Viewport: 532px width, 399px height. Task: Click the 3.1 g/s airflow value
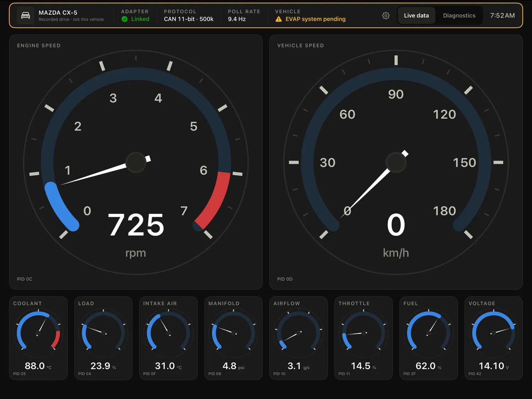coord(299,366)
